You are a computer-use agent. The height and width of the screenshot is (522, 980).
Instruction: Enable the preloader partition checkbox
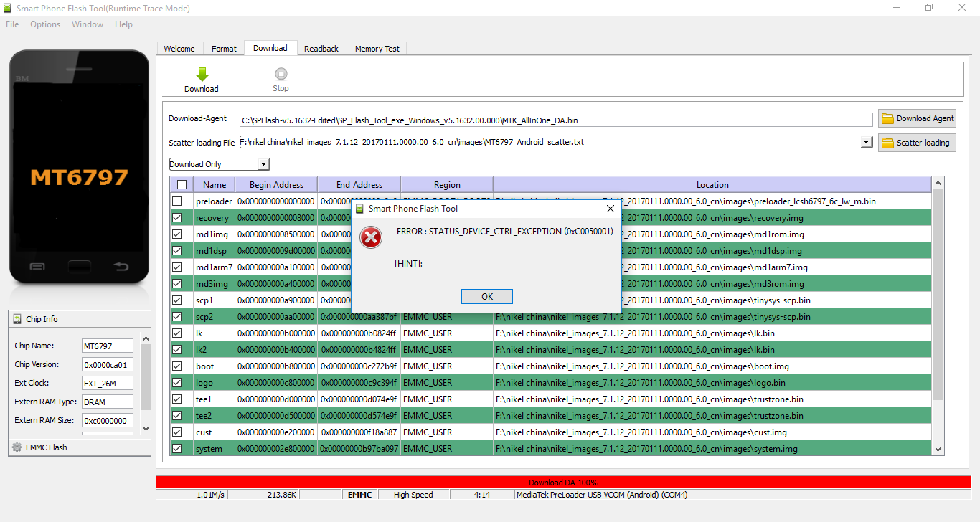pos(177,201)
